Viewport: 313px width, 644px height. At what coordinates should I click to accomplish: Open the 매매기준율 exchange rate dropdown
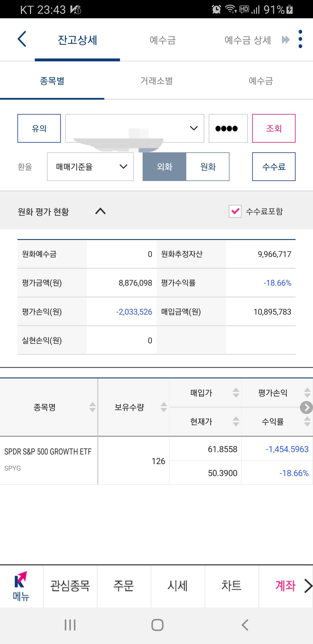[x=90, y=167]
